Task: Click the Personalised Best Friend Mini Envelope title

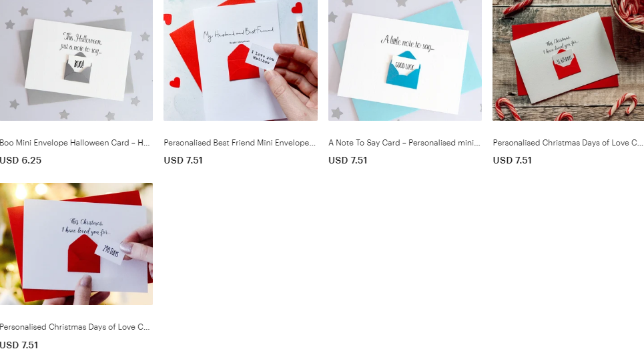Action: (x=240, y=143)
